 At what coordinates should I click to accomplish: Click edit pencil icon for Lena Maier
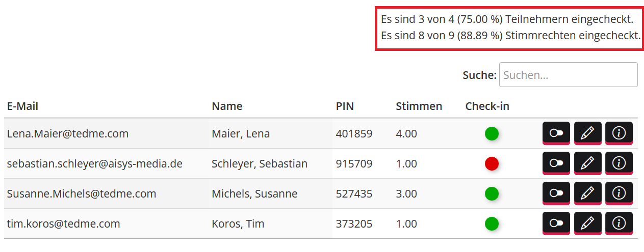(x=587, y=133)
